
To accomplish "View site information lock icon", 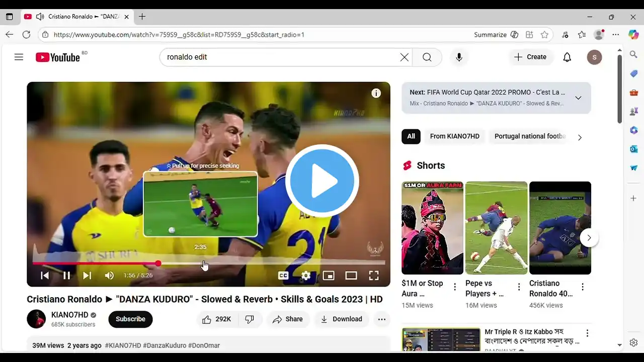I will 45,35.
